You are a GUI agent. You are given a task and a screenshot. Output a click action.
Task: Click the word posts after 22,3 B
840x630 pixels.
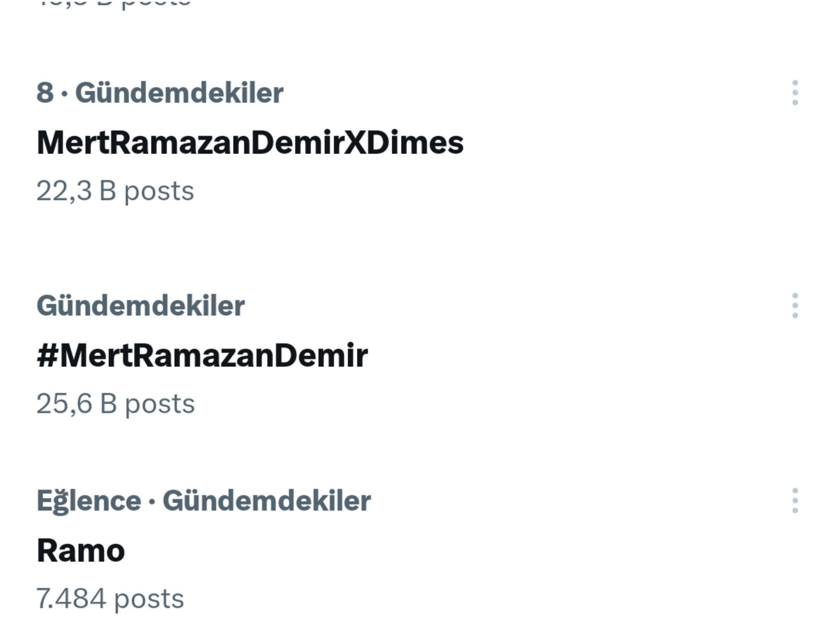pos(159,191)
